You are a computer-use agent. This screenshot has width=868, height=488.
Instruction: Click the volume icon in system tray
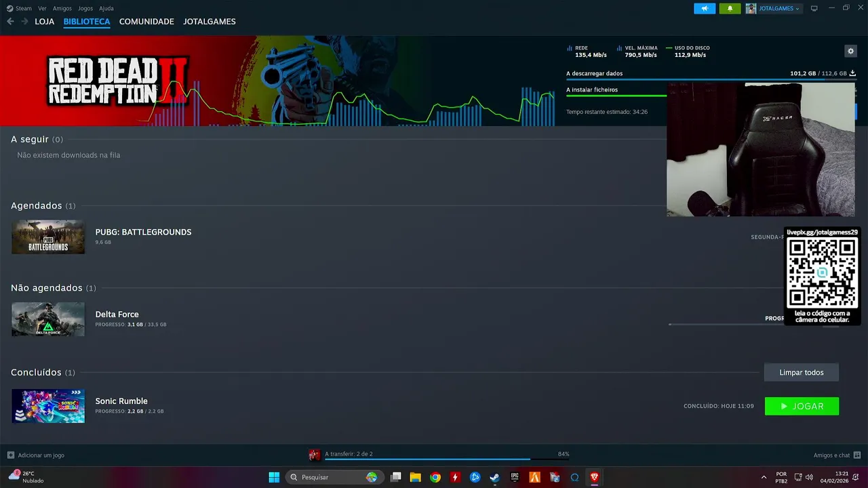[x=810, y=477]
